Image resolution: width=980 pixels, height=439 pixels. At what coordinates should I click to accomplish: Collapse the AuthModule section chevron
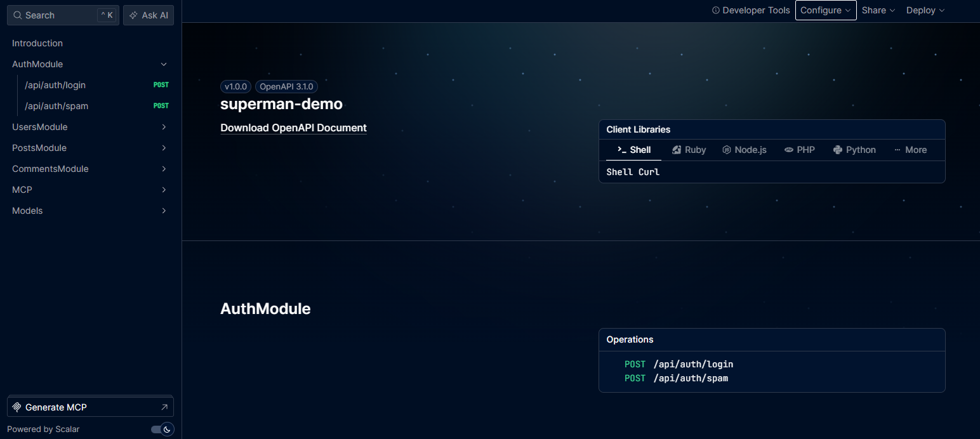(x=164, y=64)
